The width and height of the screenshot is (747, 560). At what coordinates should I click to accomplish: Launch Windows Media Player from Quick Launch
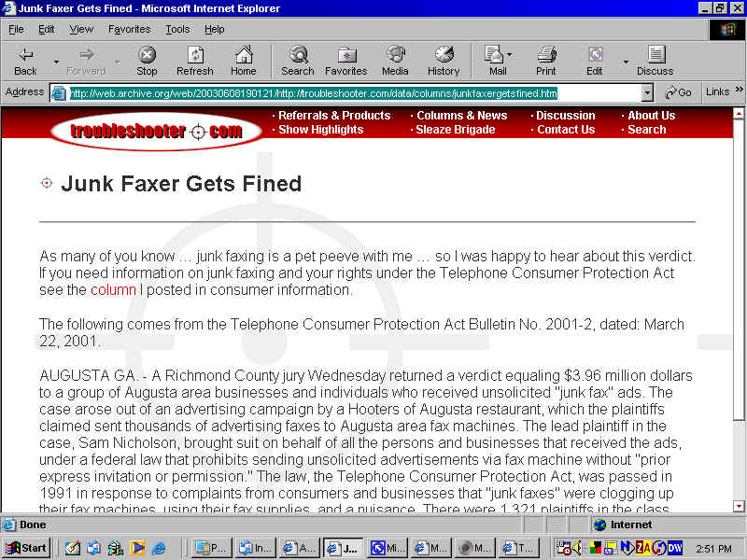pyautogui.click(x=137, y=548)
